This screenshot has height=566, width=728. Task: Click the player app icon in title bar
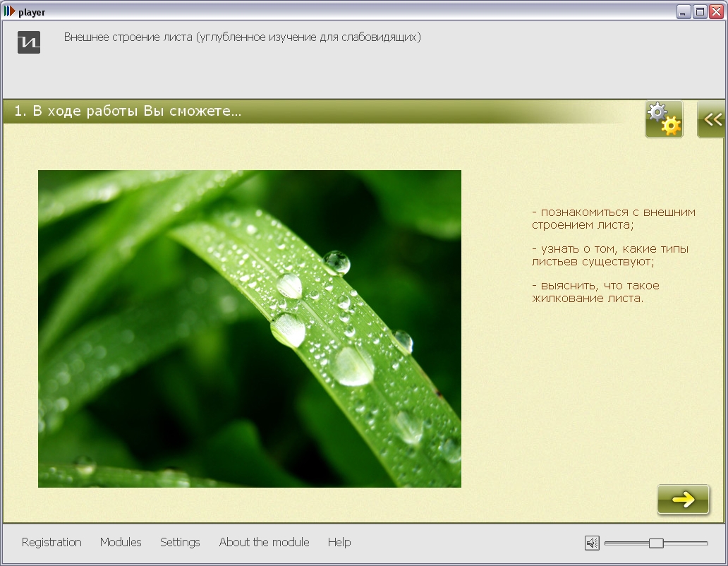point(9,12)
